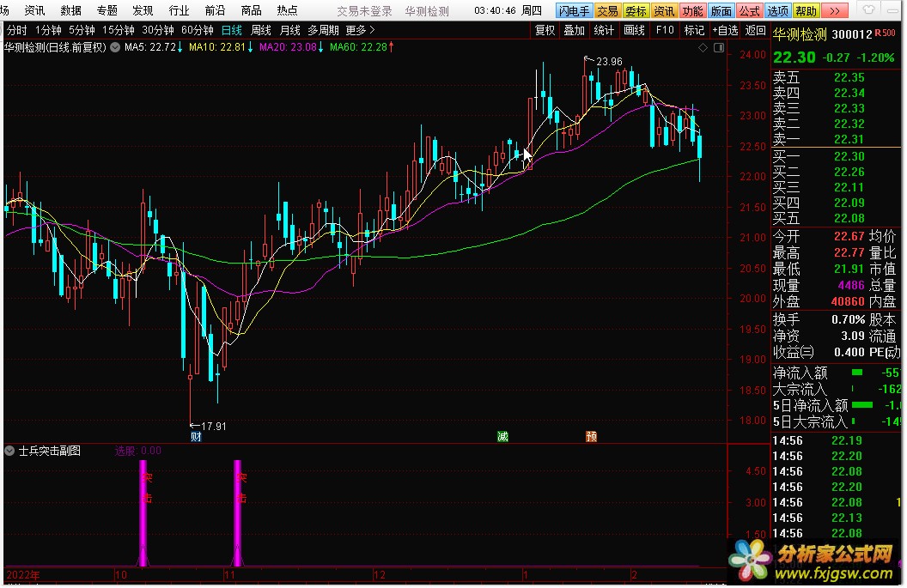Screen dimensions: 907x588
Task: Open the 专题 menu
Action: coord(107,10)
